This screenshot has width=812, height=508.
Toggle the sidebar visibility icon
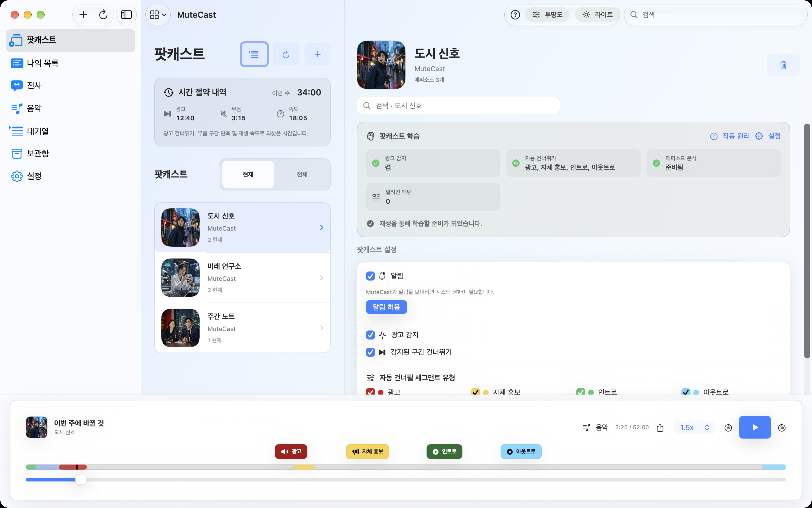coord(126,14)
